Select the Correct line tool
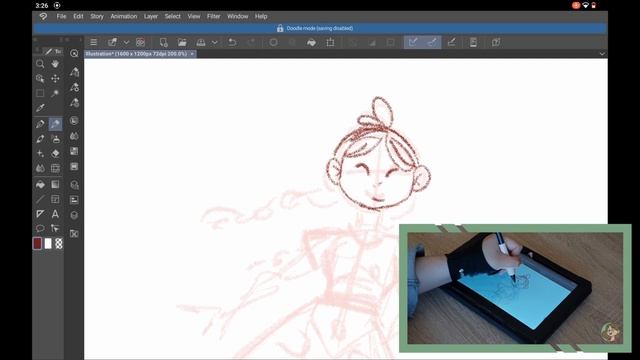640x360 pixels. [x=55, y=228]
